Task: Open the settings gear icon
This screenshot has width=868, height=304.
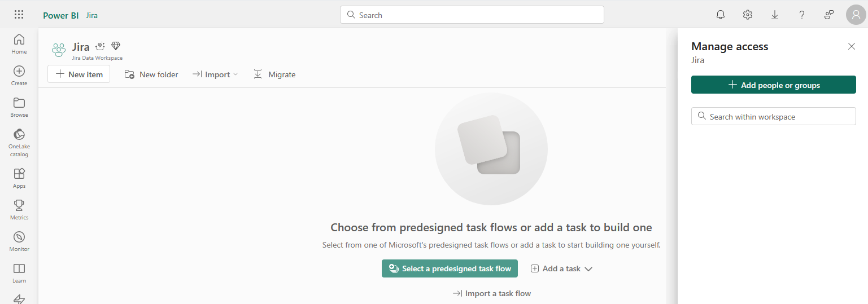Action: point(748,15)
